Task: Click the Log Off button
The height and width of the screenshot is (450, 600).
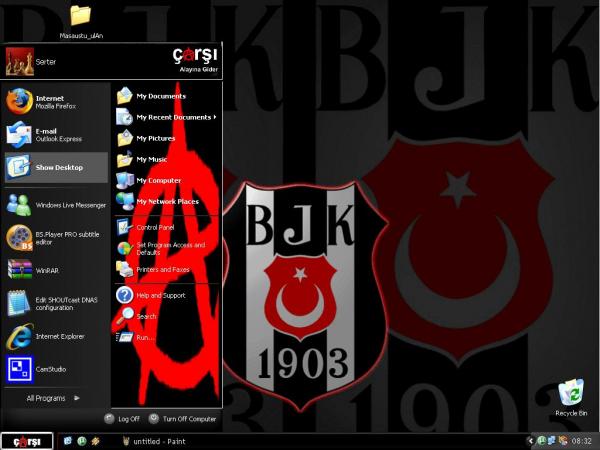Action: (122, 419)
